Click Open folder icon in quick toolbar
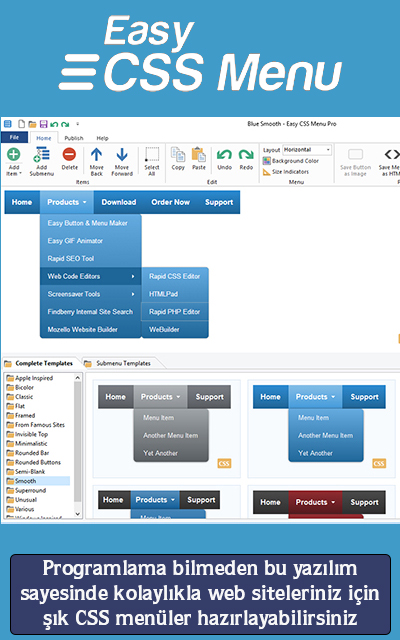The width and height of the screenshot is (400, 640). (x=32, y=124)
